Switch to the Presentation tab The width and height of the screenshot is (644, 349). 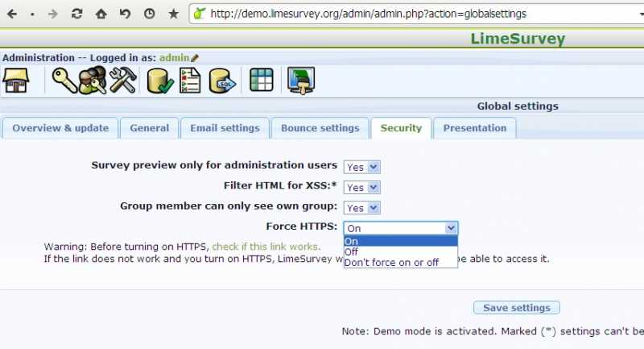point(474,128)
